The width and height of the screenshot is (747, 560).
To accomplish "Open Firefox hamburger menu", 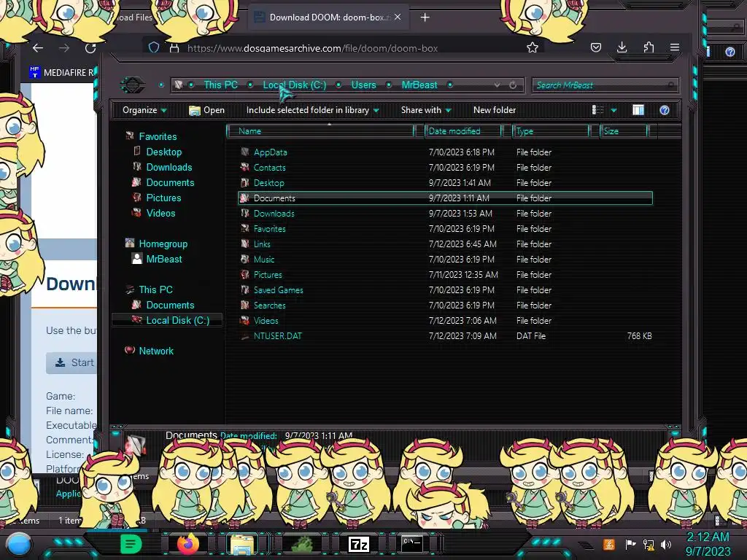I will [x=675, y=47].
